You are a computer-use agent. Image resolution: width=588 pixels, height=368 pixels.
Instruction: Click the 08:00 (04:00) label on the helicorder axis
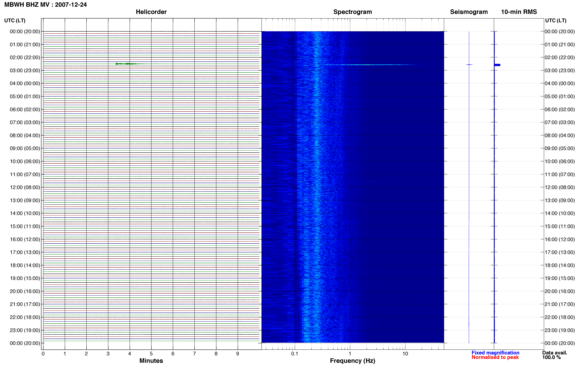pyautogui.click(x=25, y=136)
